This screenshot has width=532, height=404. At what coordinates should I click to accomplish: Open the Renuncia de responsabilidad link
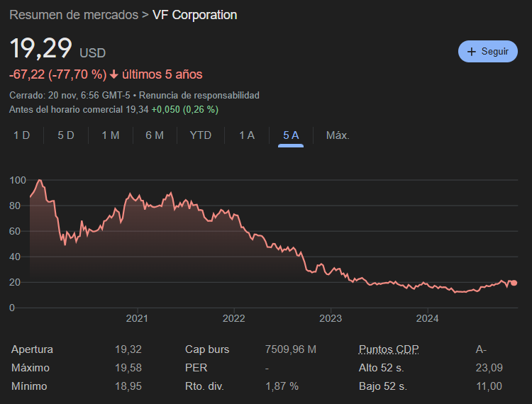(x=199, y=95)
